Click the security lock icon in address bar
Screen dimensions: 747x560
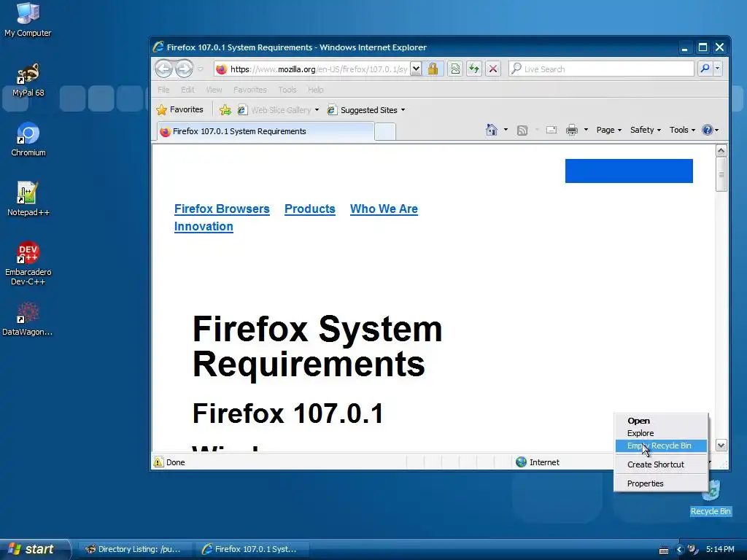pyautogui.click(x=433, y=69)
